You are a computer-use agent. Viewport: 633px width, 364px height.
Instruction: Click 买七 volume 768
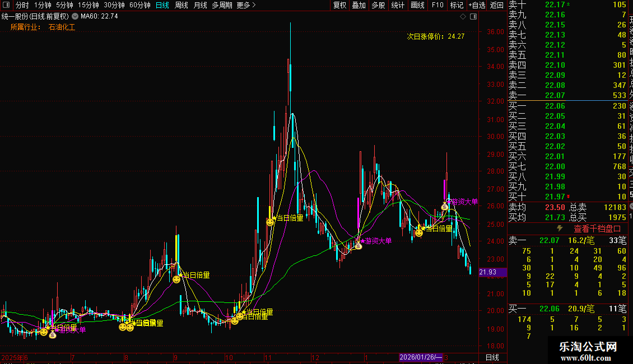point(619,166)
